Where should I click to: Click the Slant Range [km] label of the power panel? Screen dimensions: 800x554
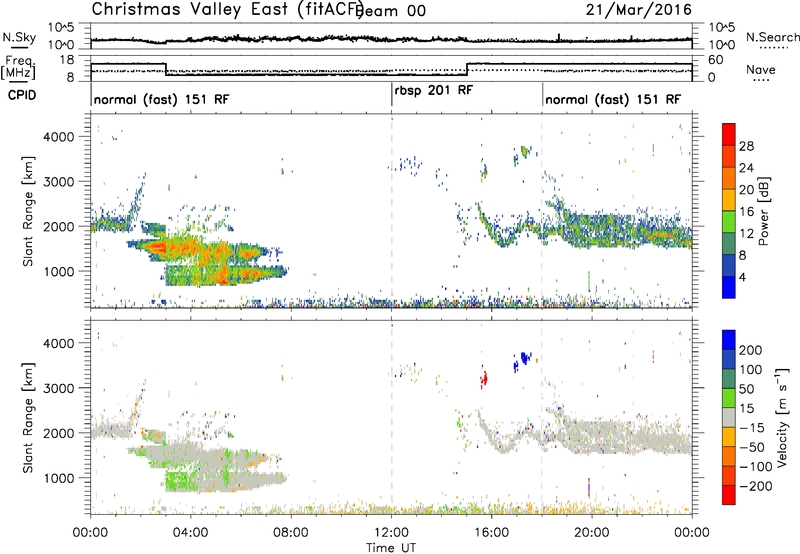(x=28, y=211)
